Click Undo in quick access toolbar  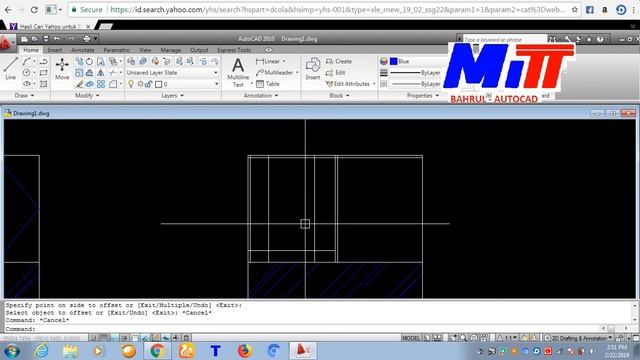(x=57, y=39)
